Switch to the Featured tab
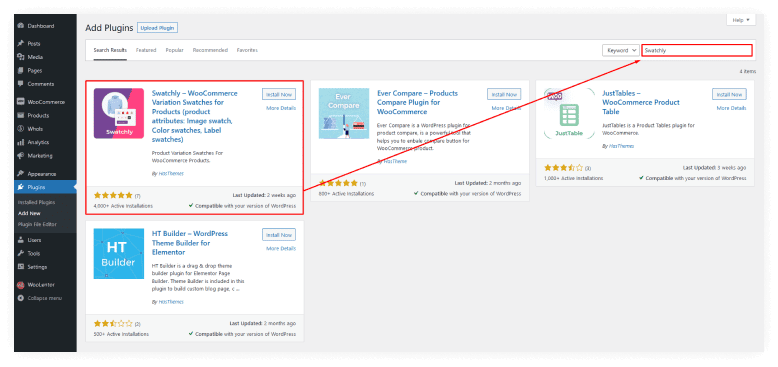 146,50
